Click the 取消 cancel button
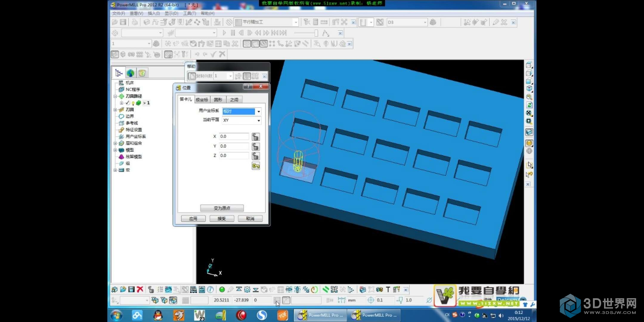Screen dimensions: 644x322 point(250,219)
